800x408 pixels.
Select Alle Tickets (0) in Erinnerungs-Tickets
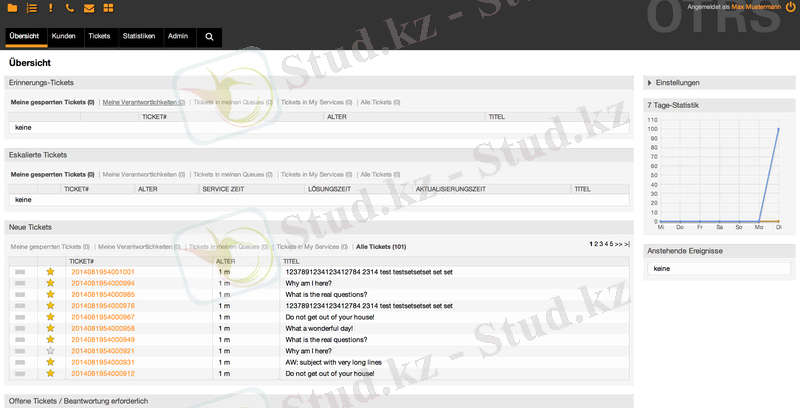tap(380, 103)
